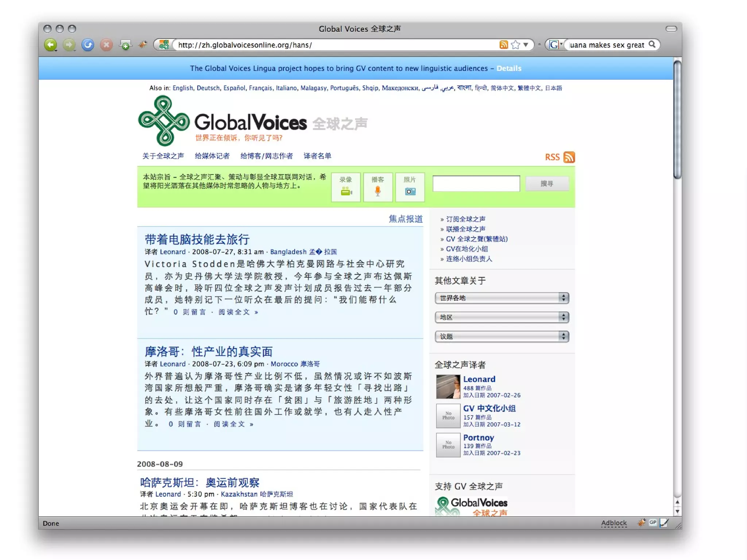Screen dimensions: 747x560
Task: Expand the 地区 region dropdown
Action: (502, 317)
